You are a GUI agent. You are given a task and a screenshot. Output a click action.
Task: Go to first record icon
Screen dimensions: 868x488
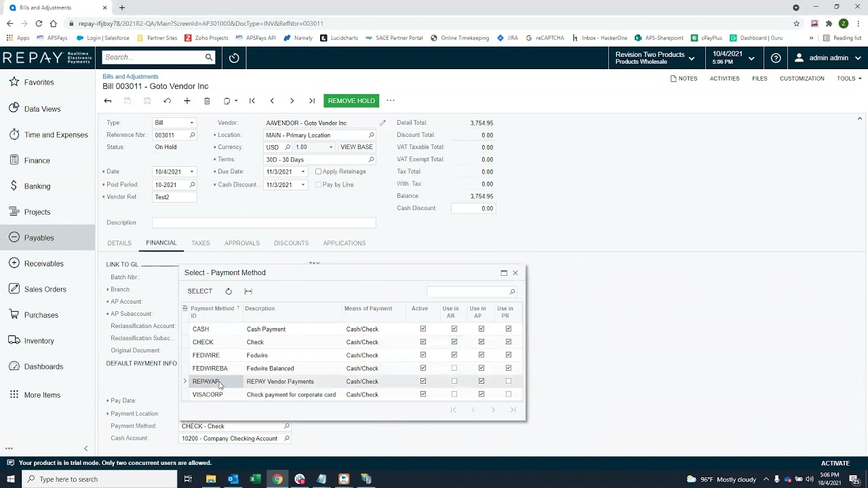coord(252,101)
